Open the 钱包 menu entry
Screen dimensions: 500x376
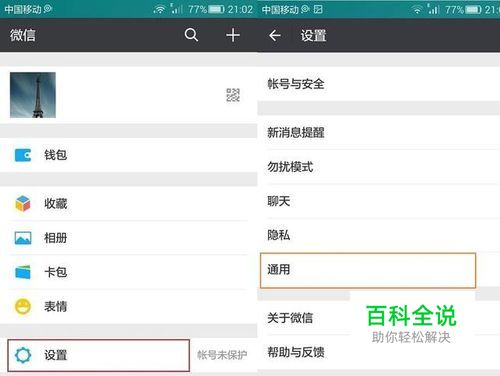pos(129,155)
